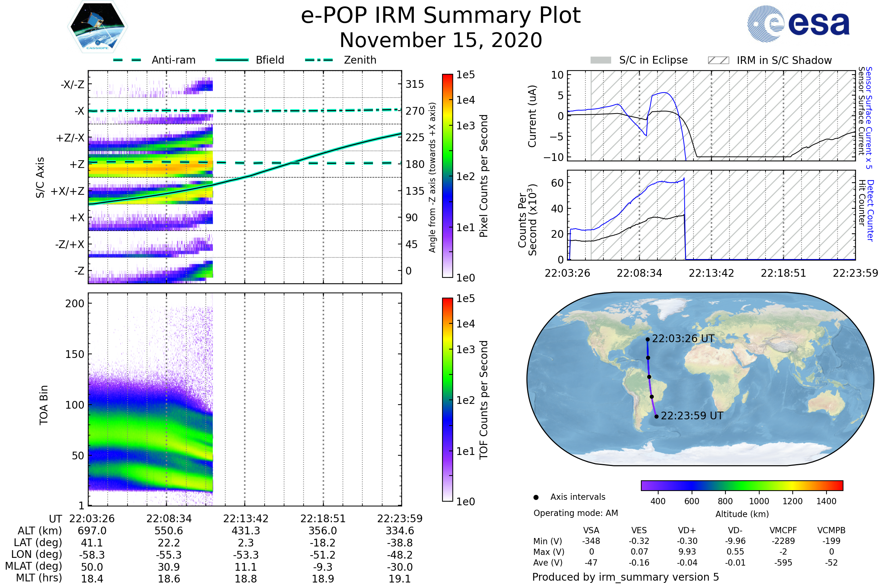Click the 22:13:42 UT label under the TOA plot
Viewport: 882px width, 588px height.
(245, 519)
